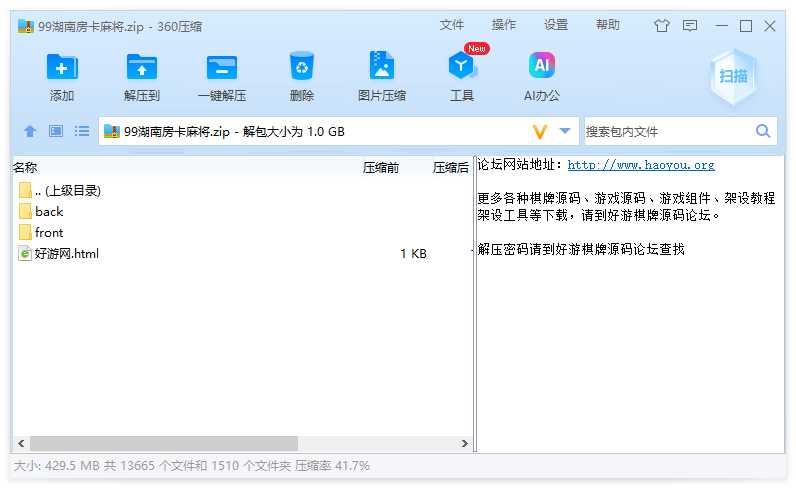Open the 操作 (Operation) menu

[504, 25]
